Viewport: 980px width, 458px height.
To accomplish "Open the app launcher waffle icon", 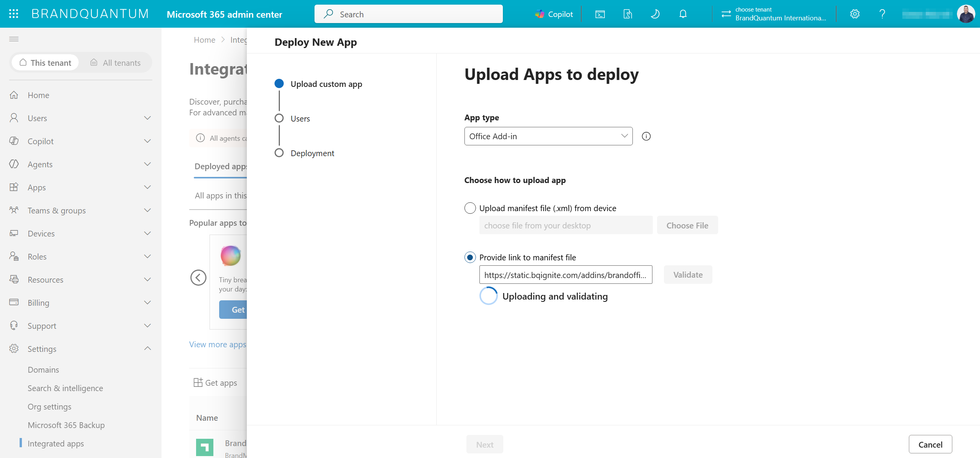I will click(x=14, y=14).
